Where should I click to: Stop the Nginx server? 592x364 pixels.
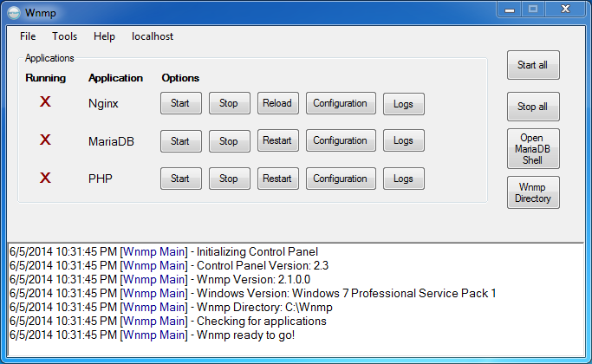pos(229,103)
